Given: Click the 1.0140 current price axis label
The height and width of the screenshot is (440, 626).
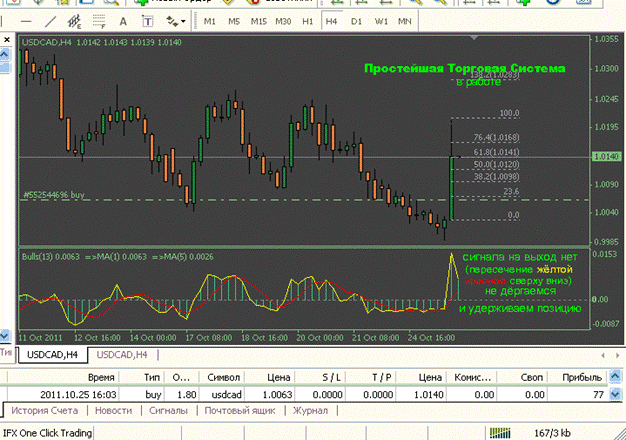Looking at the screenshot, I should pyautogui.click(x=606, y=157).
